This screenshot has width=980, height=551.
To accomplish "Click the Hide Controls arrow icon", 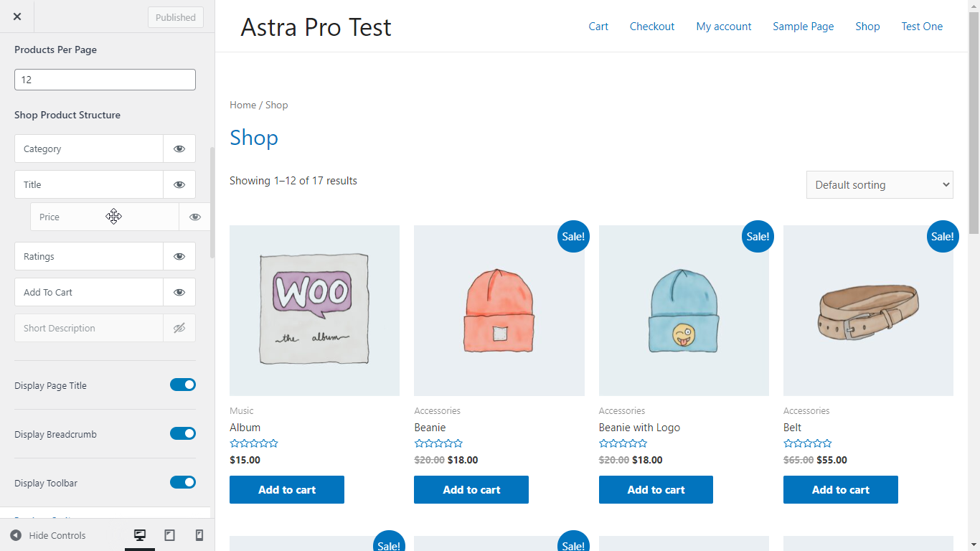I will click(15, 535).
